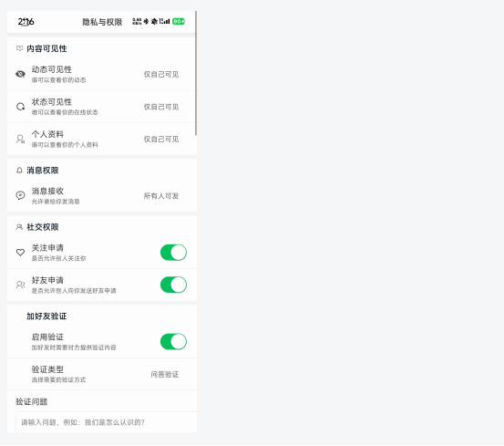
Task: Click the person icon beside 个人资料
Action: (x=20, y=140)
